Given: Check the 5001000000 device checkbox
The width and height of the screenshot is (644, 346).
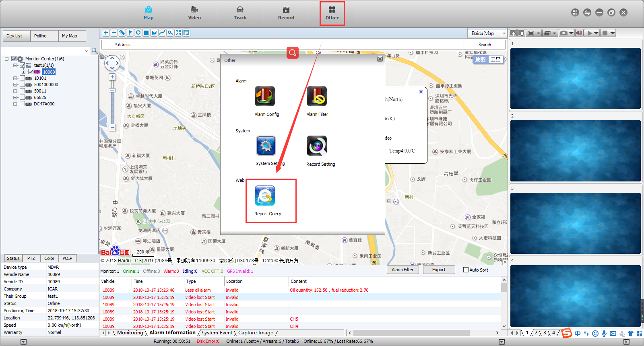Looking at the screenshot, I should pos(23,84).
